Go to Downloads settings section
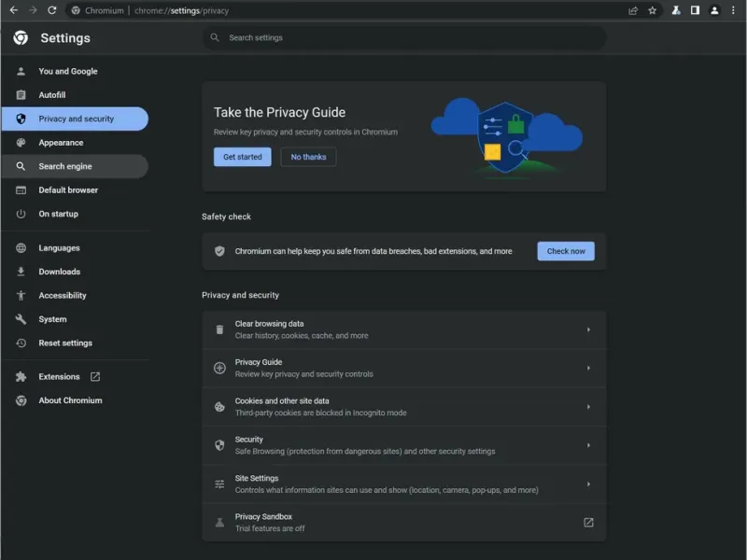Viewport: 747px width, 560px height. click(59, 272)
